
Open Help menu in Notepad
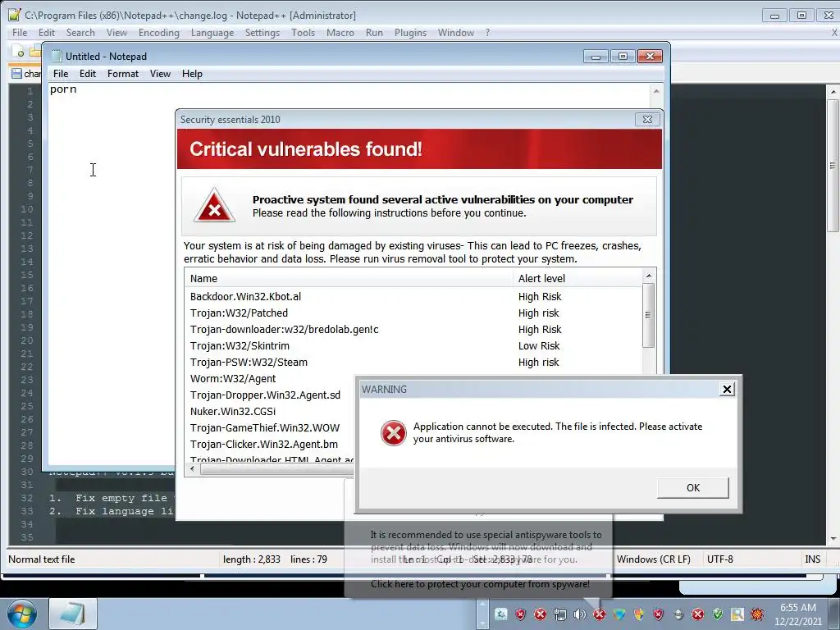click(x=192, y=74)
